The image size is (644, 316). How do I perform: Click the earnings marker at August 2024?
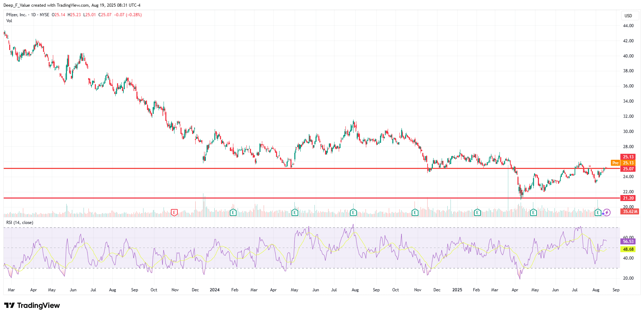(353, 212)
